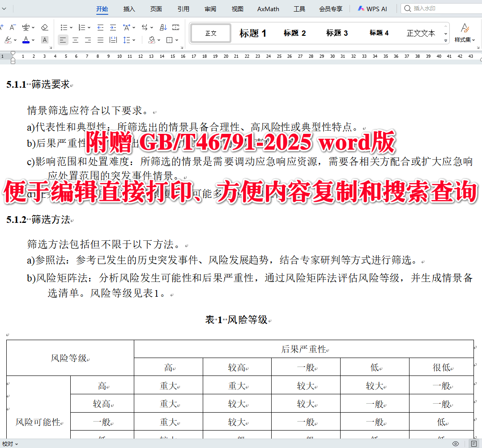Click the Clear Formatting eraser icon
Image resolution: width=482 pixels, height=448 pixels.
44,27
